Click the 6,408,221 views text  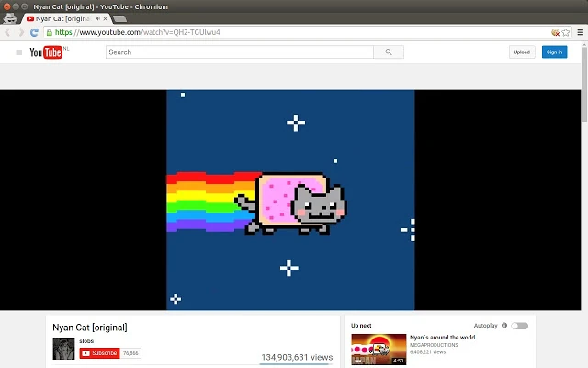(427, 351)
